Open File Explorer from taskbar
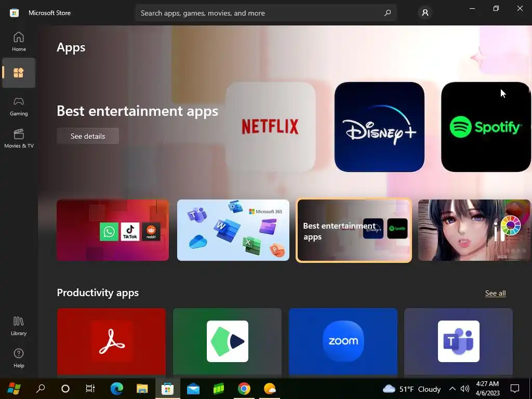 pyautogui.click(x=142, y=389)
